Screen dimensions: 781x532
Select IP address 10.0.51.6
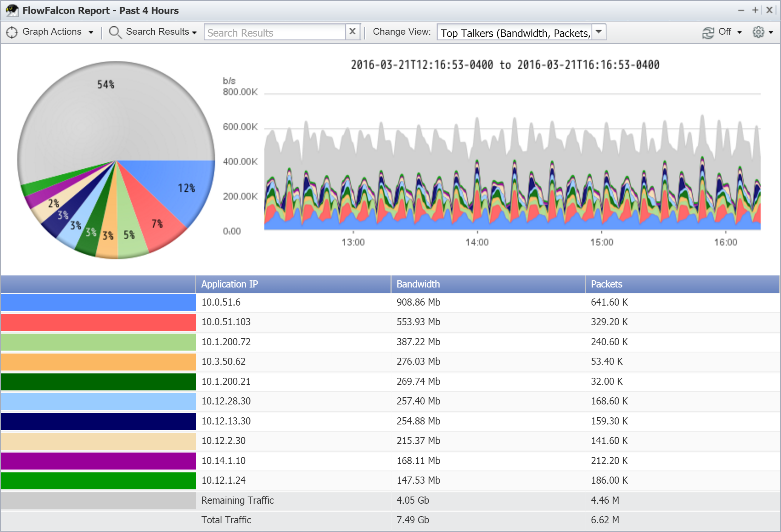(221, 302)
